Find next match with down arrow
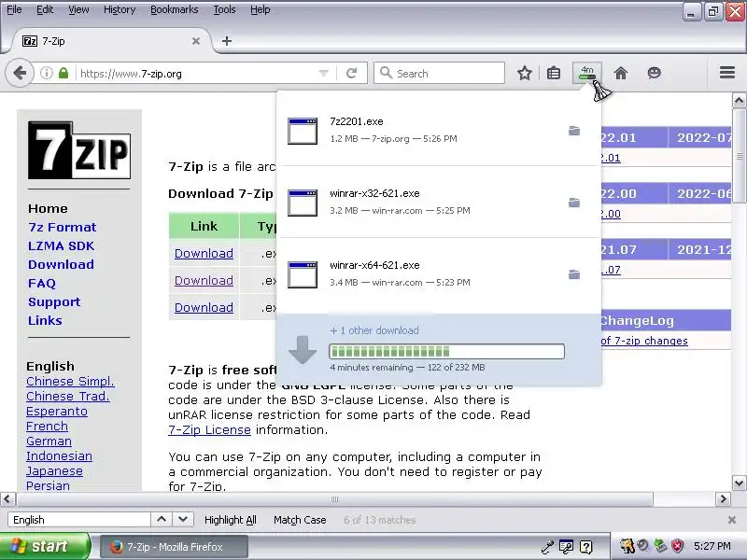747x560 pixels. (183, 520)
